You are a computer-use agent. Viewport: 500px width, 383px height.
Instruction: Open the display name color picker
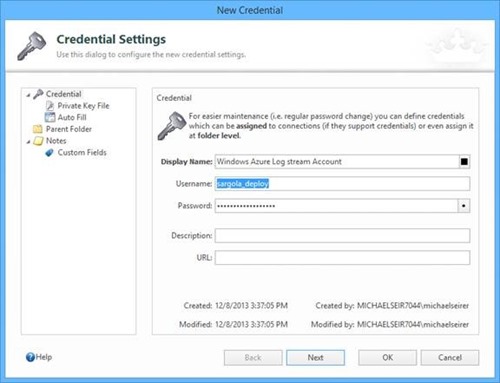[x=464, y=162]
